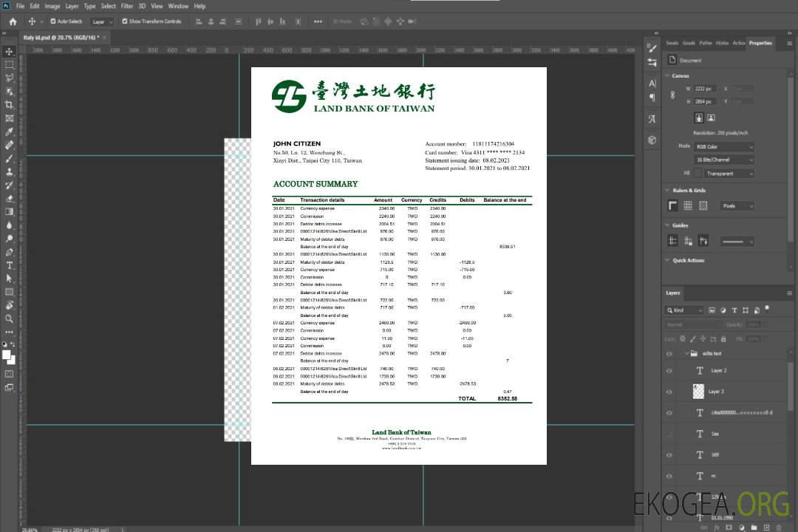Hide the 'edite text' layer group
798x532 pixels.
pos(669,354)
